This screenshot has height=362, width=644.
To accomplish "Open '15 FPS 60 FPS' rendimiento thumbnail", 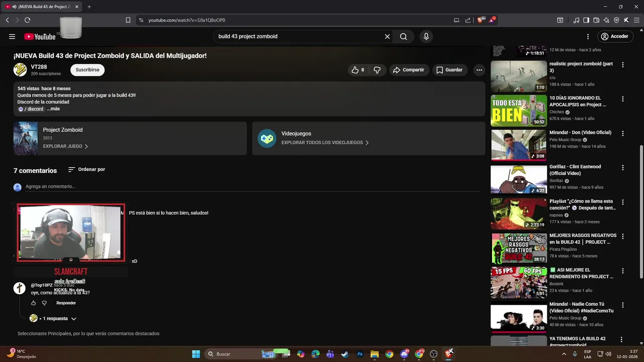I will coord(519,283).
